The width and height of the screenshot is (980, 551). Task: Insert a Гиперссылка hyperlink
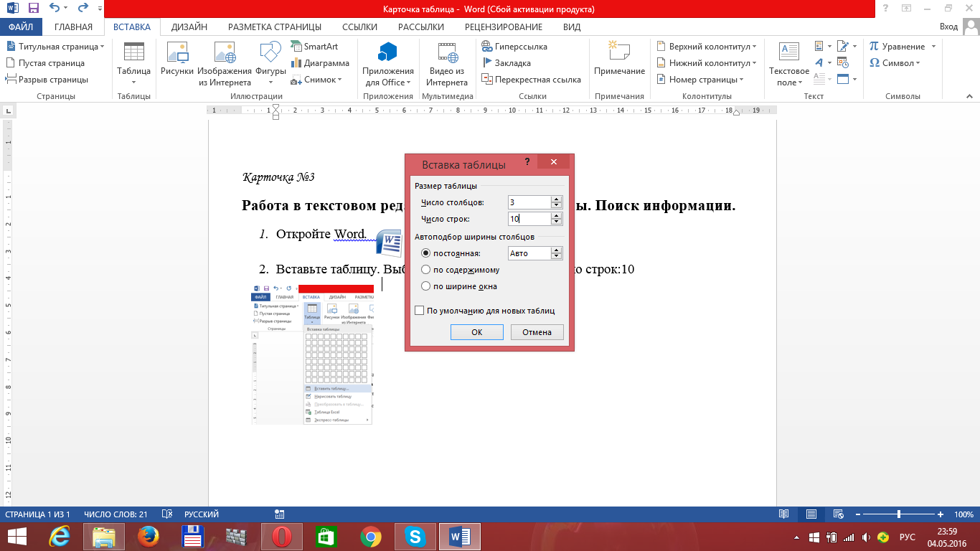[x=514, y=46]
